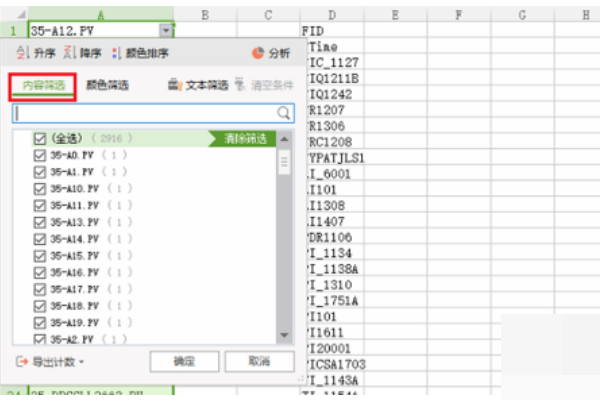Grab the filter list scrollbar thumb
This screenshot has height=400, width=600.
coord(284,162)
